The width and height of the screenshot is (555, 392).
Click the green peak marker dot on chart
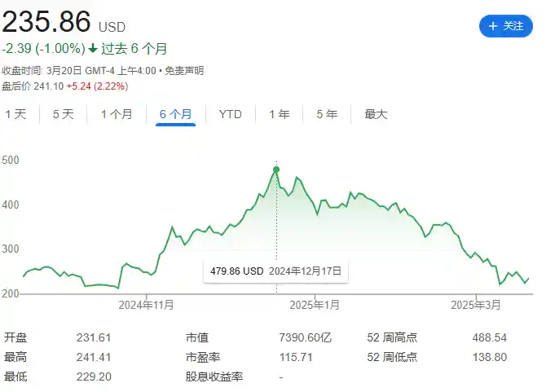[276, 170]
